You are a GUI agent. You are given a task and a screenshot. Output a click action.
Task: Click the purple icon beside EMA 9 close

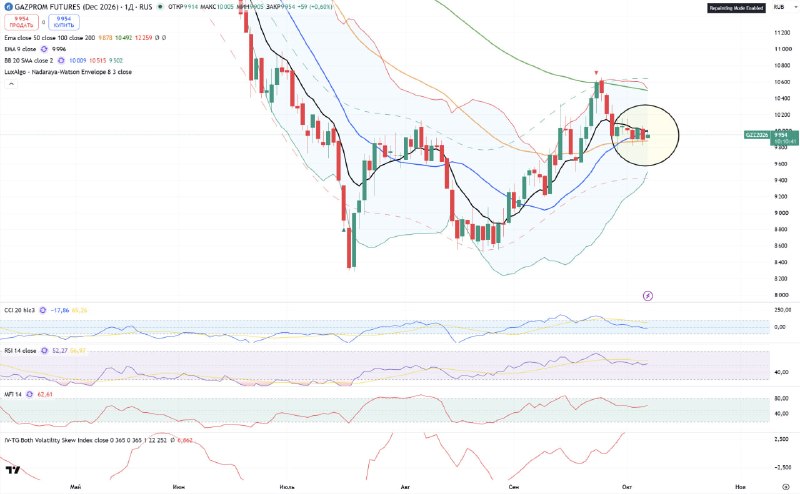(x=44, y=49)
